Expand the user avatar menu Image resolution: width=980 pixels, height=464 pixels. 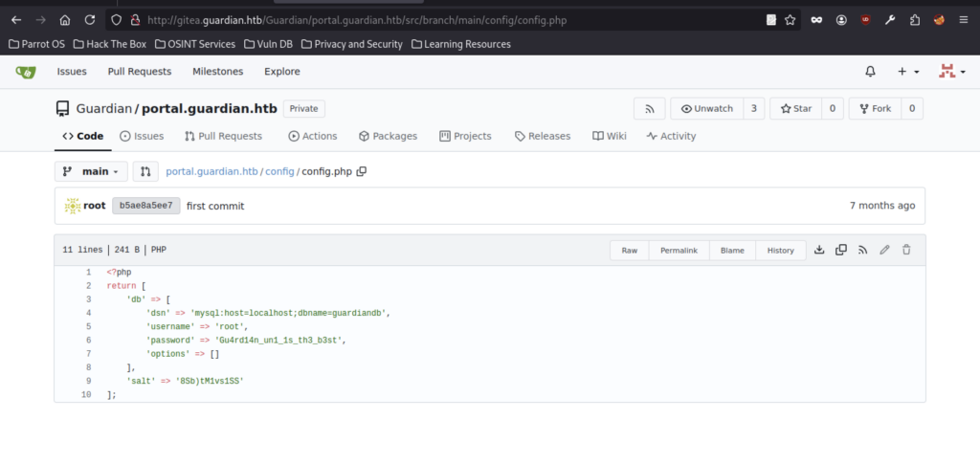point(949,72)
